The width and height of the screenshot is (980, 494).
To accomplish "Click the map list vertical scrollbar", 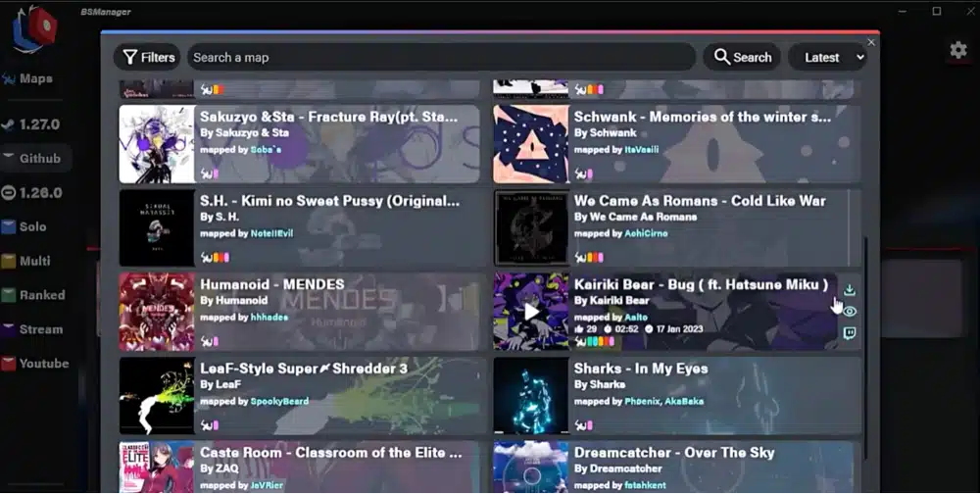I will (865, 349).
